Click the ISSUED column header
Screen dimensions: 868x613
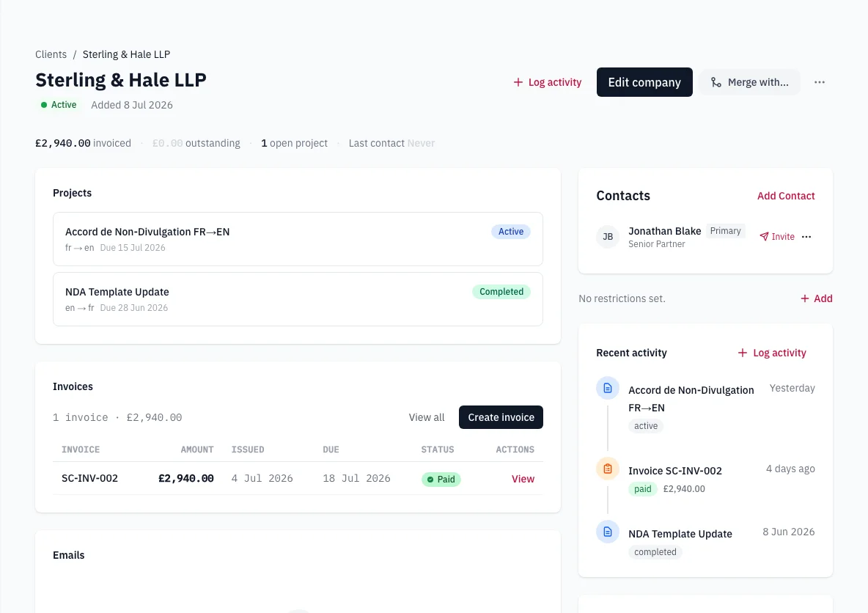pyautogui.click(x=248, y=449)
